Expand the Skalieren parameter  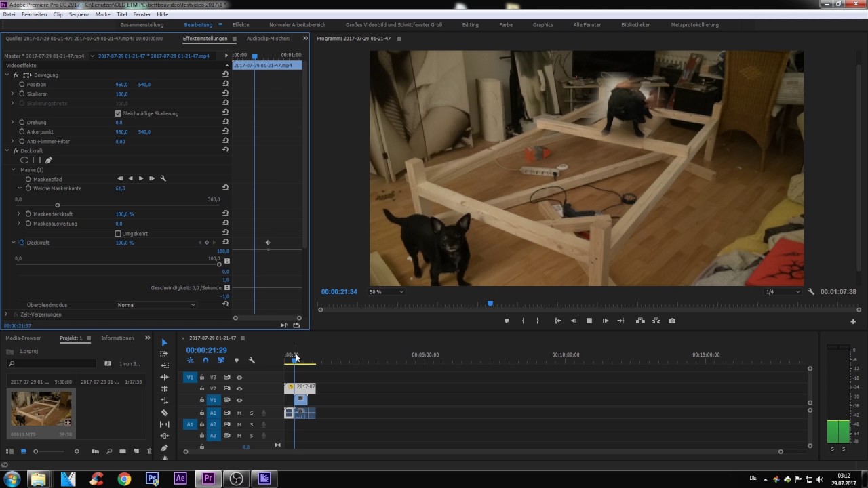point(13,94)
